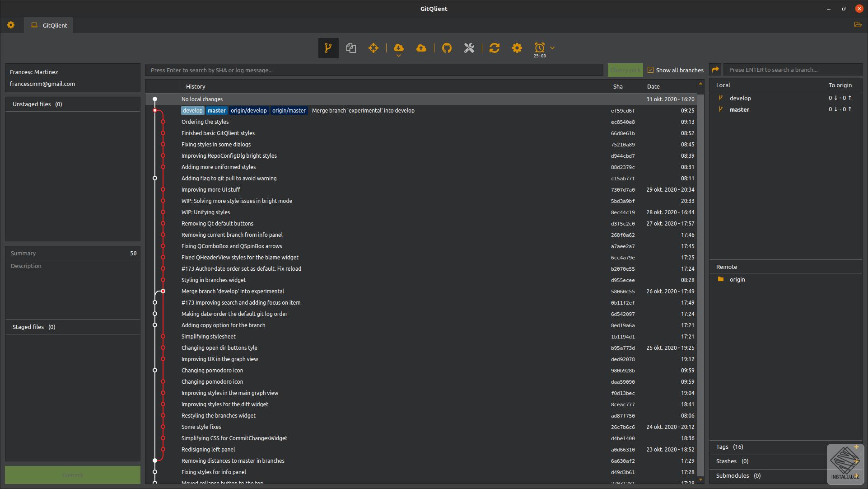Add a tag with the plus icon
This screenshot has height=489, width=868.
pyautogui.click(x=856, y=447)
